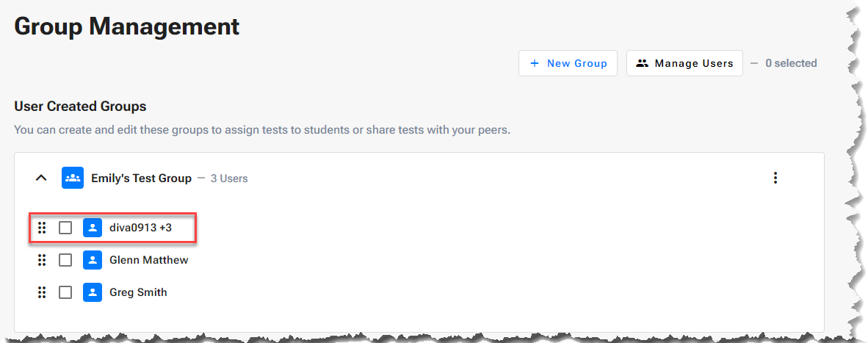Collapse Emily's Test Group with the chevron
This screenshot has height=343, width=868.
(42, 178)
